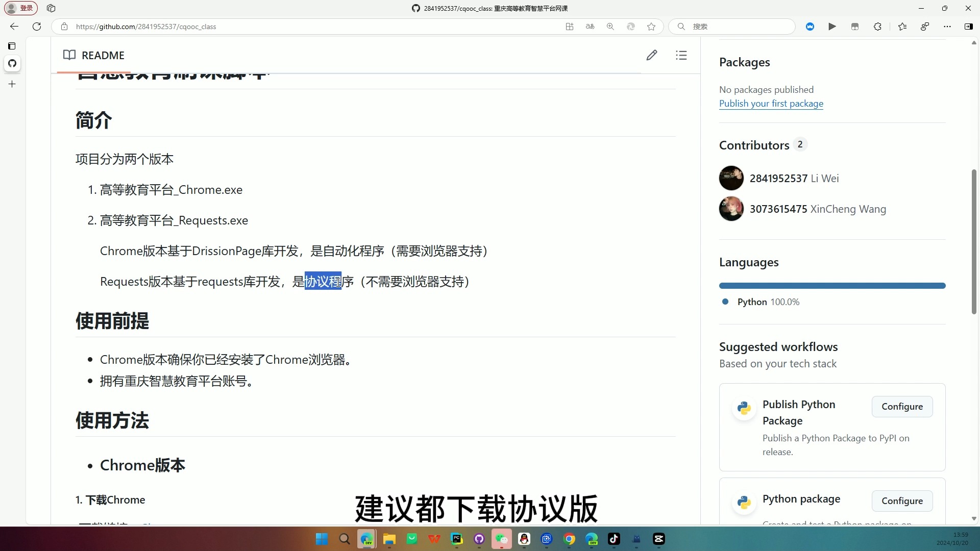Open the 登录 profile sign-in button
980x551 pixels.
[x=21, y=8]
